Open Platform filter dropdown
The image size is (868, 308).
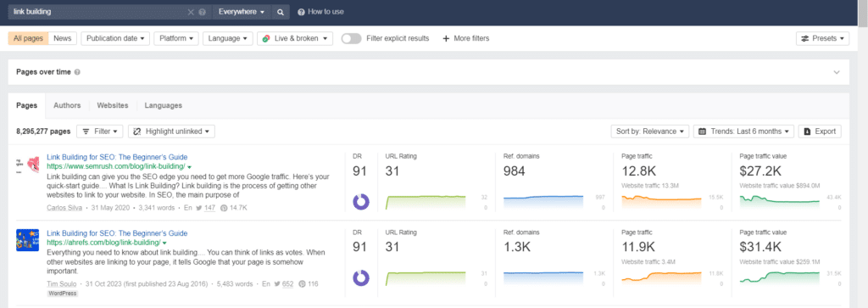[x=176, y=38]
